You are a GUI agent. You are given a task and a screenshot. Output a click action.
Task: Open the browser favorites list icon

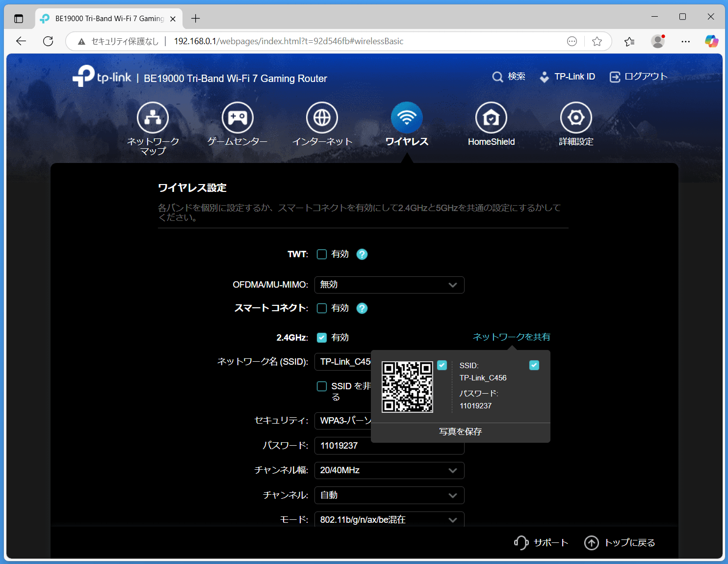coord(629,41)
